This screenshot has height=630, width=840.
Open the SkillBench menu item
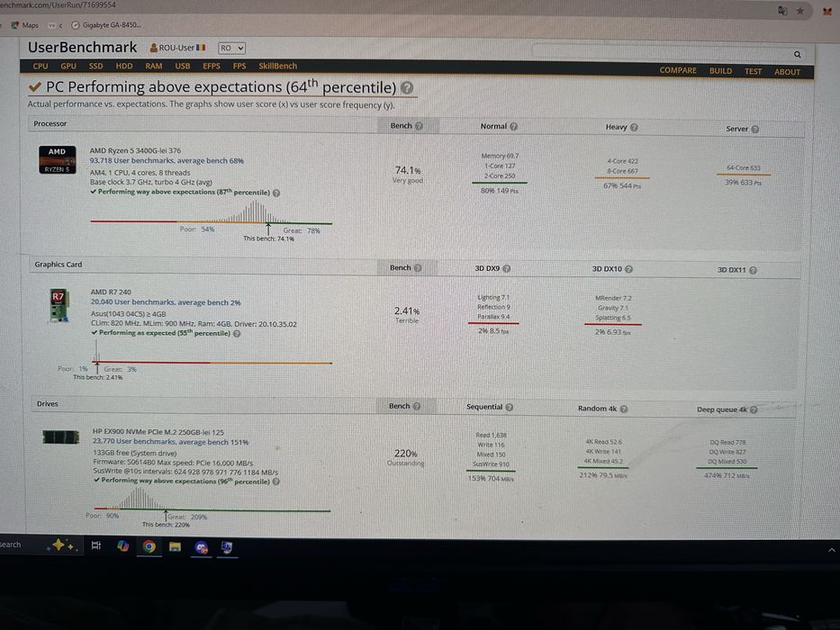tap(277, 66)
